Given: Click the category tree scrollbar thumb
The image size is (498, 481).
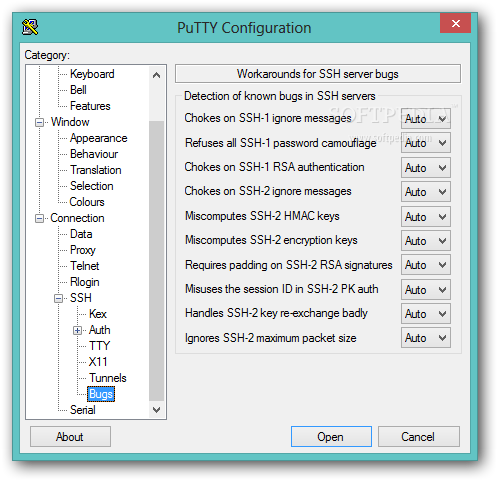Looking at the screenshot, I should click(156, 261).
